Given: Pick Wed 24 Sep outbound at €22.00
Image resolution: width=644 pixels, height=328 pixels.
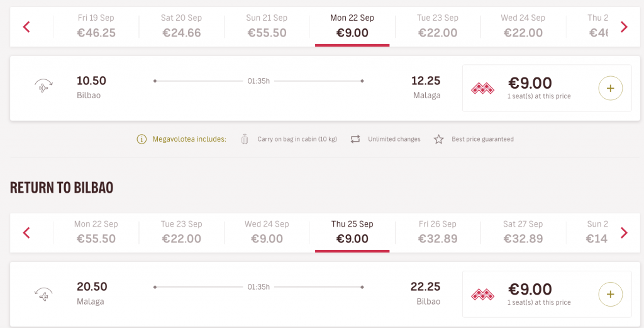Looking at the screenshot, I should click(x=523, y=26).
